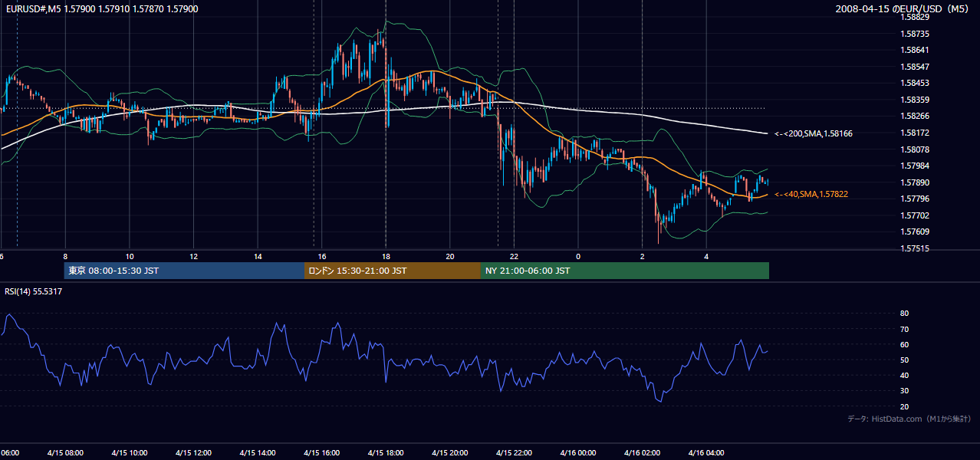Click price axis label 1.57984
Image resolution: width=980 pixels, height=460 pixels.
pyautogui.click(x=916, y=166)
